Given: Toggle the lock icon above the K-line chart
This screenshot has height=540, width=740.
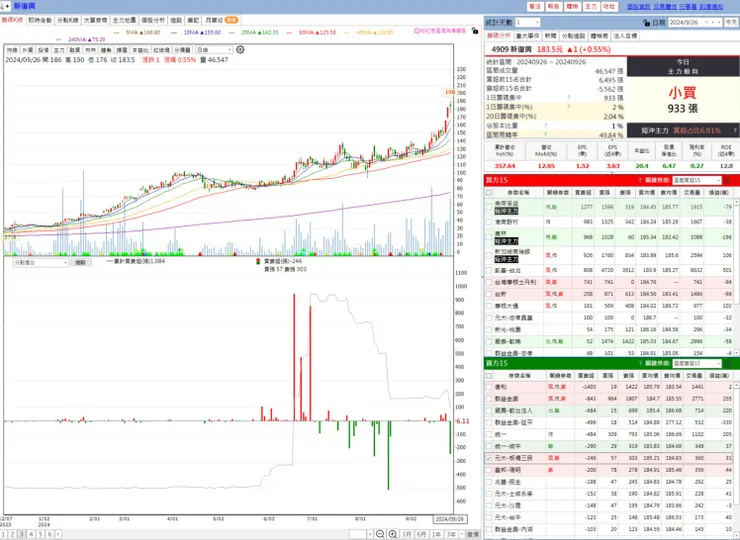Looking at the screenshot, I should click(475, 31).
